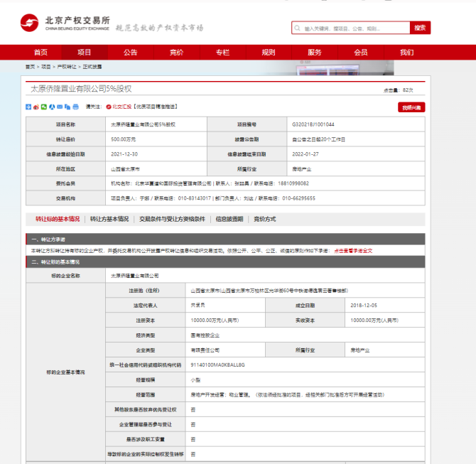Click the print page icon
Screen dimensions: 476x464
coord(75,107)
